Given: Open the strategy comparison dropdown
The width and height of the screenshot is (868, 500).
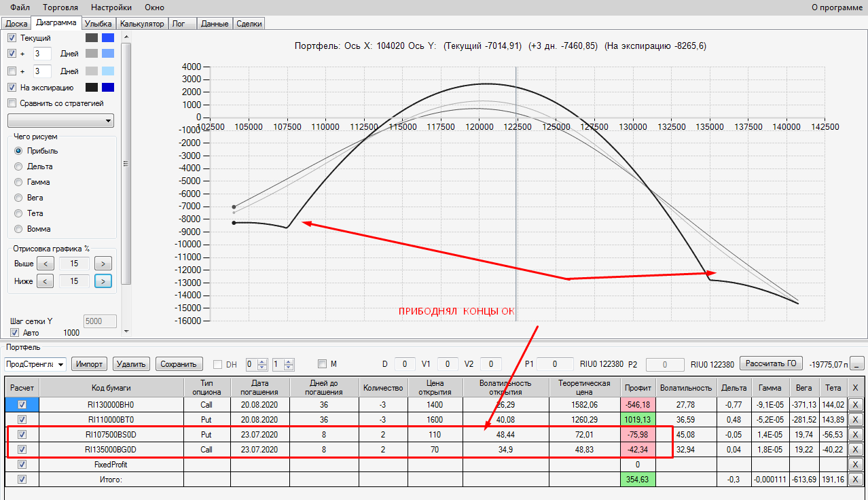Looking at the screenshot, I should tap(60, 121).
